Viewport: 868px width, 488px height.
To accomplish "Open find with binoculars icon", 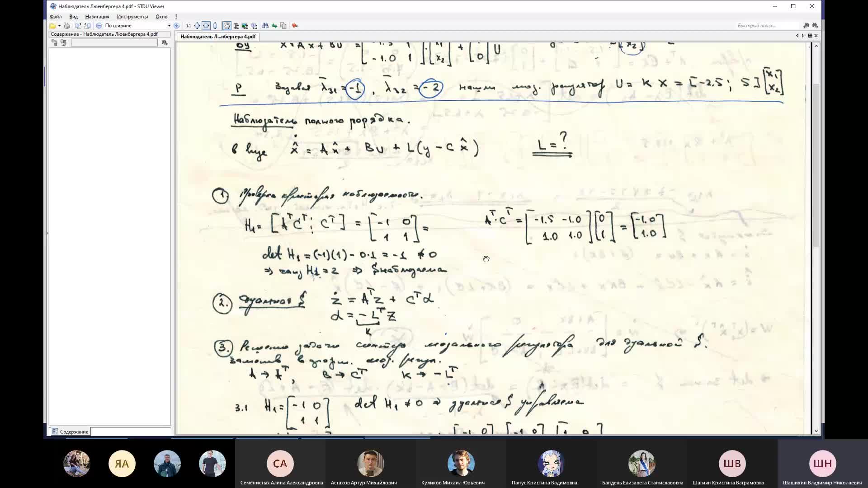I will point(265,26).
